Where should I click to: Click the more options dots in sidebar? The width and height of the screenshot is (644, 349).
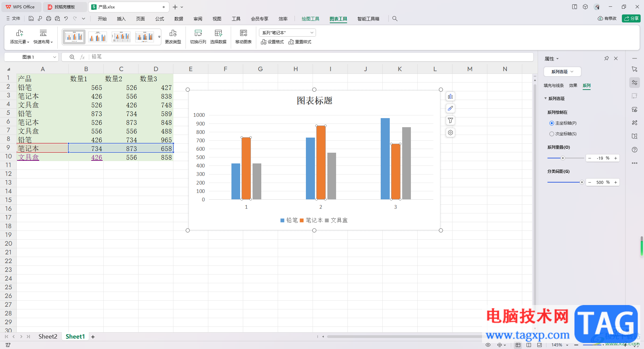tap(634, 163)
